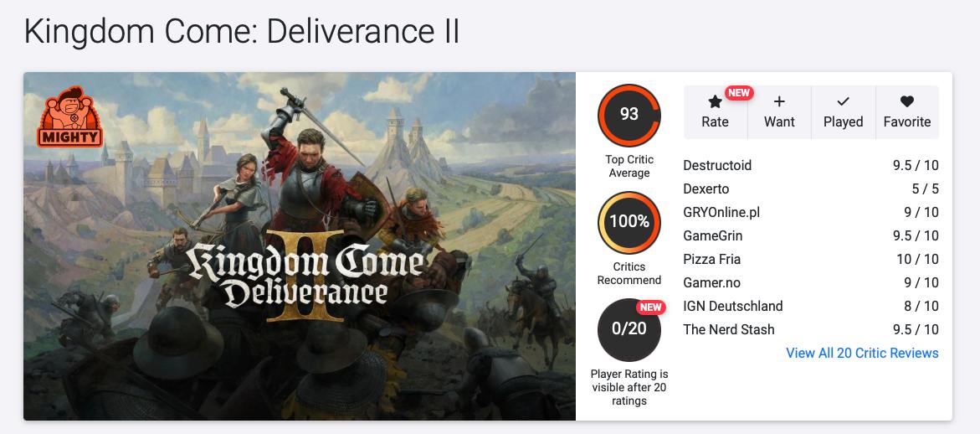Open The Nerd Stash review
The image size is (980, 434).
coord(729,329)
